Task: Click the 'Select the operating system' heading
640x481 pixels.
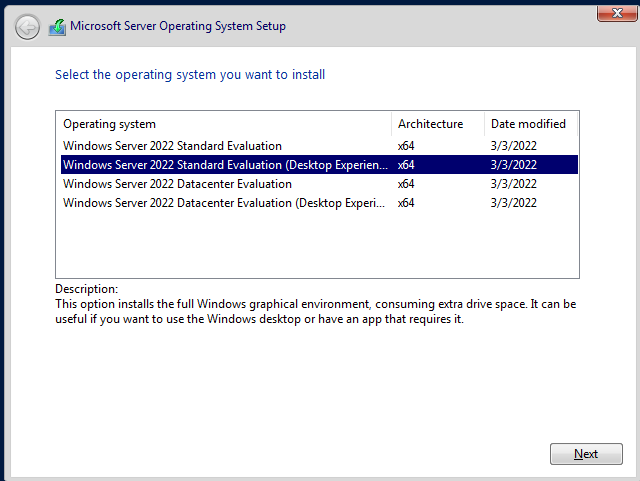Action: (x=190, y=75)
